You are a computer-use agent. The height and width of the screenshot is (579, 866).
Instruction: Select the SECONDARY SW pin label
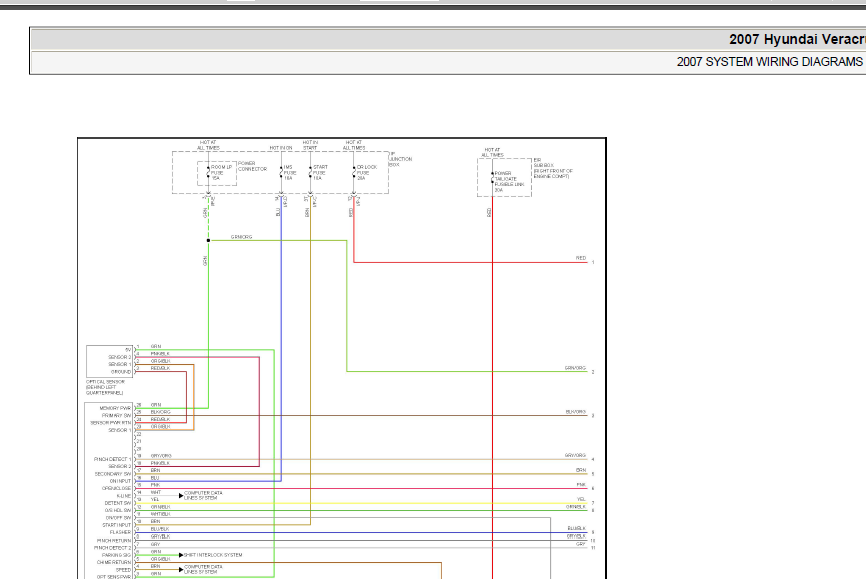point(113,474)
